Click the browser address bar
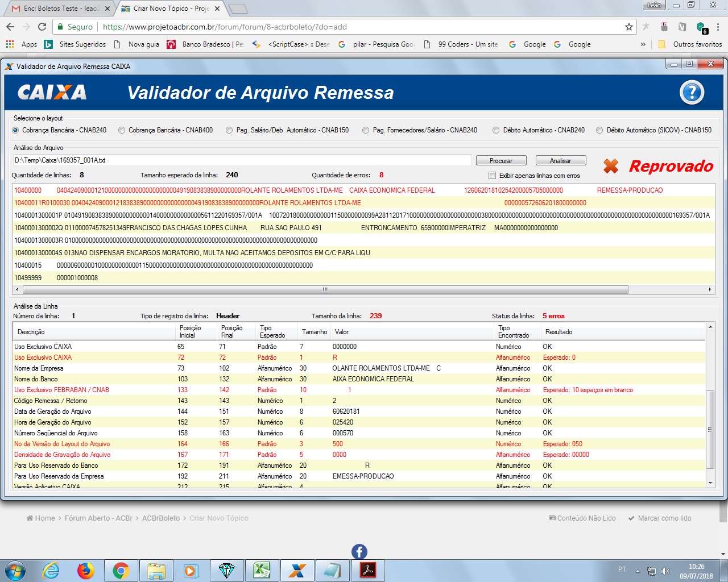The image size is (728, 582). pyautogui.click(x=341, y=27)
